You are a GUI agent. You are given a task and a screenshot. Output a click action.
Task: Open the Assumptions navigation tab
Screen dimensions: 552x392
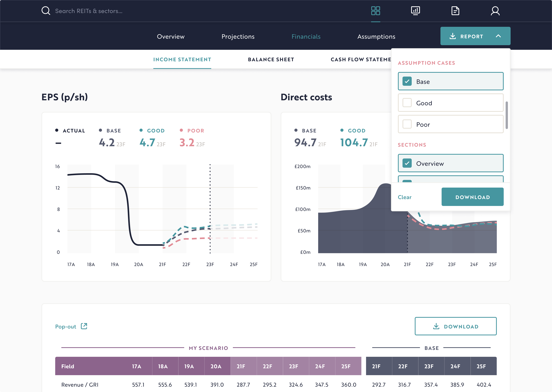[x=376, y=36]
